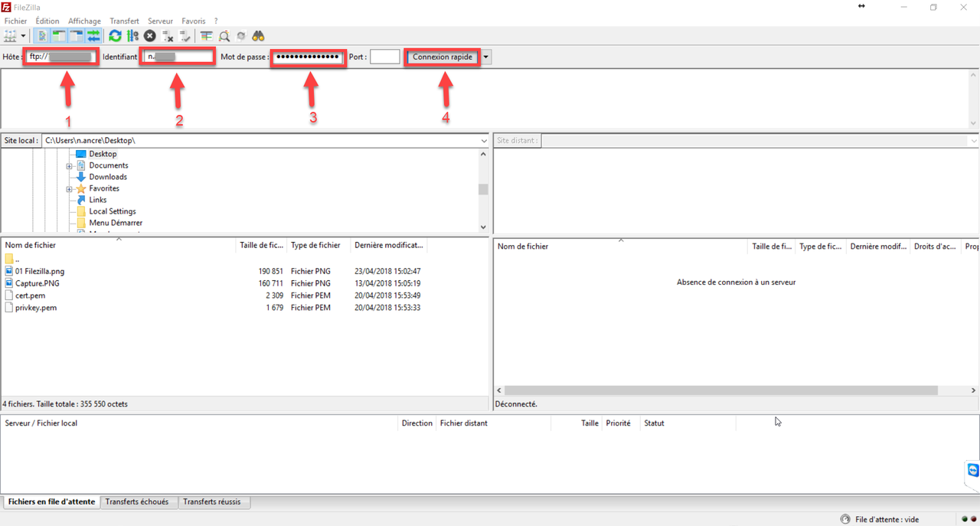Click the message log scroll-down arrow
Viewport: 980px width, 526px height.
tap(974, 123)
